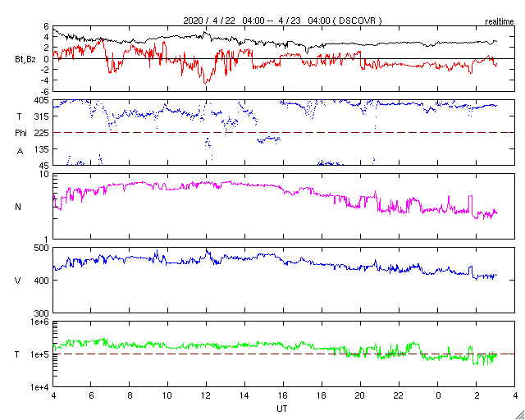Click the '1e+6' temperature tick label

click(40, 322)
